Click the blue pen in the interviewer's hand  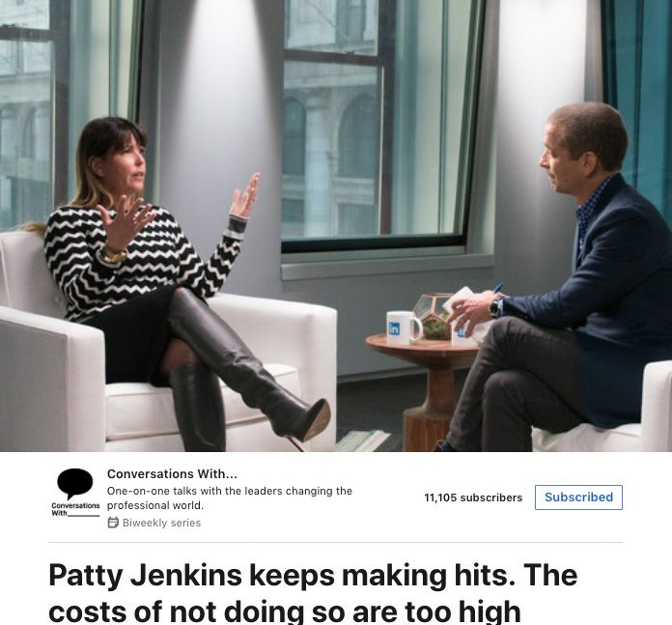[x=497, y=288]
